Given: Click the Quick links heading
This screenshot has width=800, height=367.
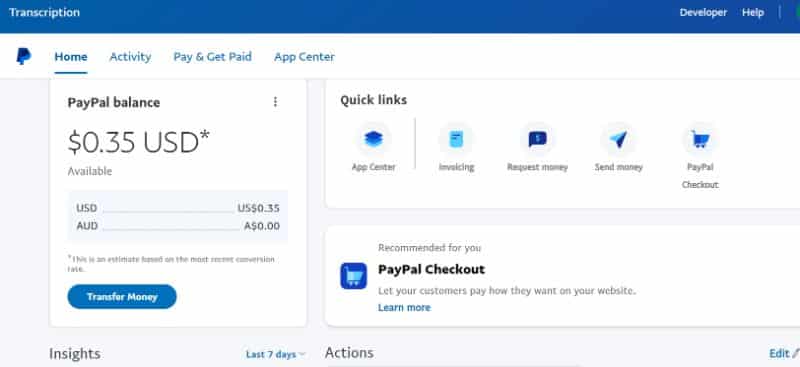Looking at the screenshot, I should (x=373, y=100).
